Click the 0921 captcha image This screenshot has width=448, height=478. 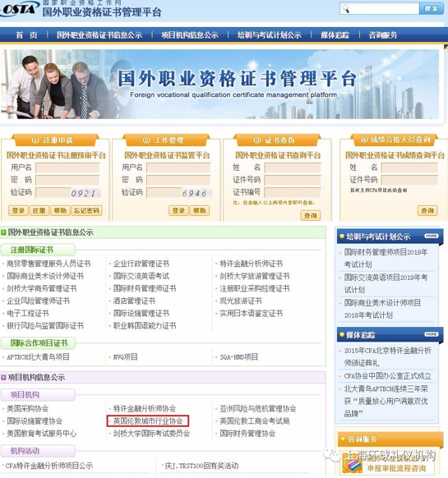tap(85, 193)
